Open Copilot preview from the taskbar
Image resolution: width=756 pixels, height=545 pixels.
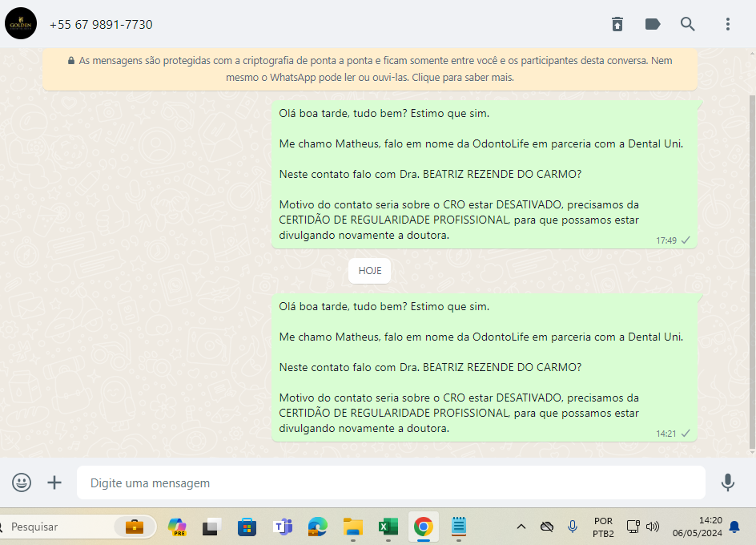(x=177, y=527)
